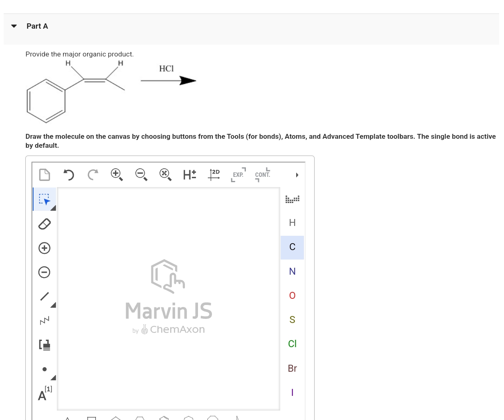Select the decrease charge (−) tool
Screen dimensions: 504x420
[x=44, y=272]
